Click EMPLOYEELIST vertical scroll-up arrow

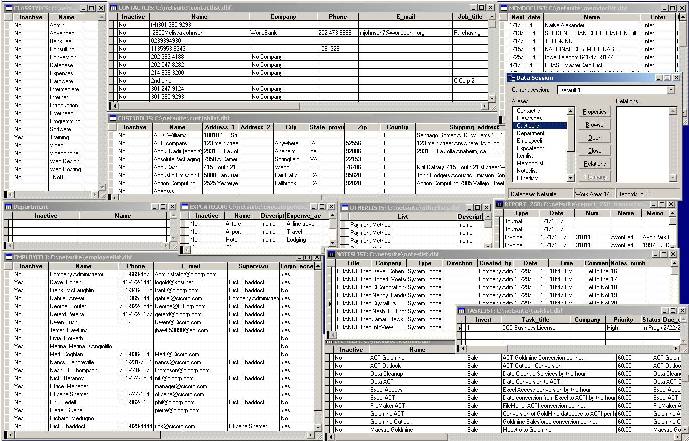tap(318, 266)
